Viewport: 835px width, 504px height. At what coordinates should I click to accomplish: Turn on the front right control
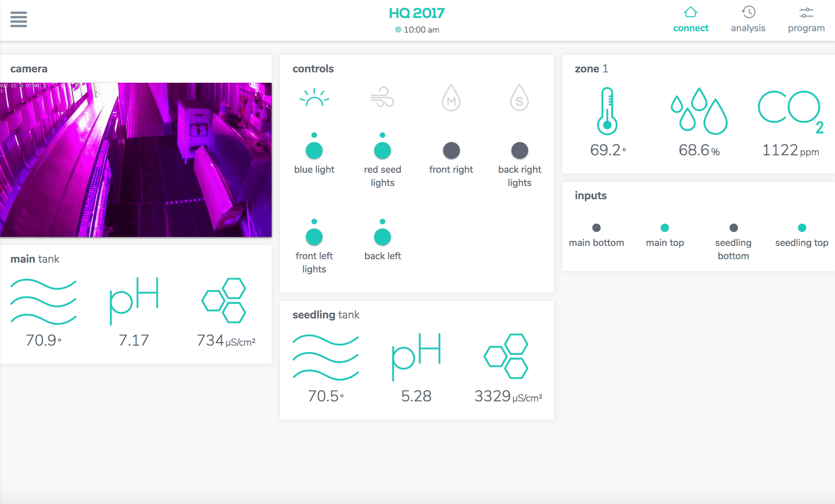tap(451, 150)
